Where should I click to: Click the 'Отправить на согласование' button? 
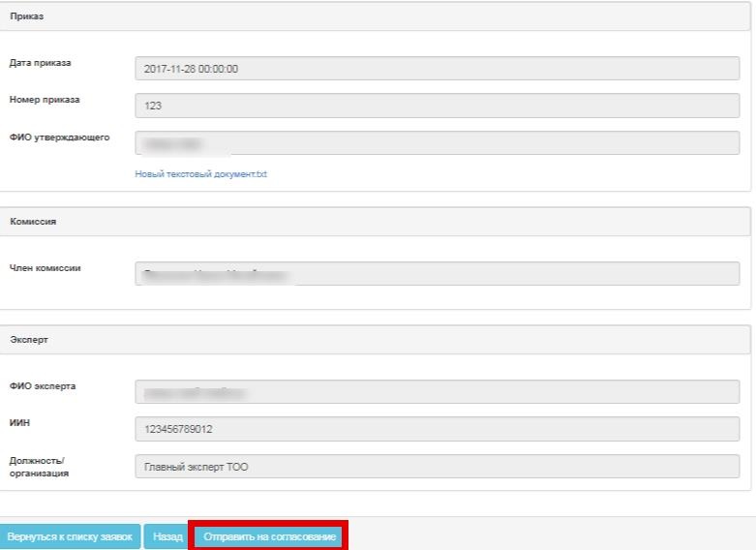click(269, 536)
